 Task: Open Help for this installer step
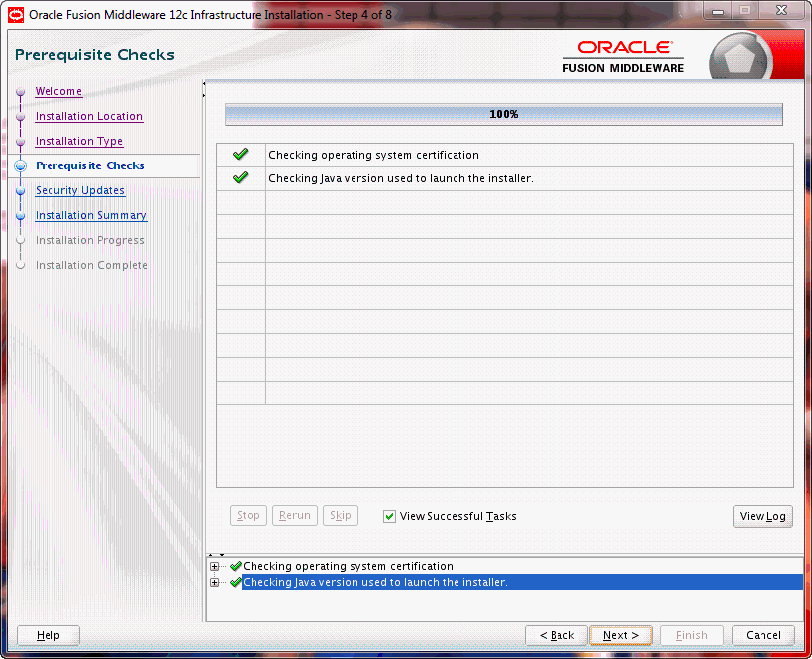tap(49, 635)
